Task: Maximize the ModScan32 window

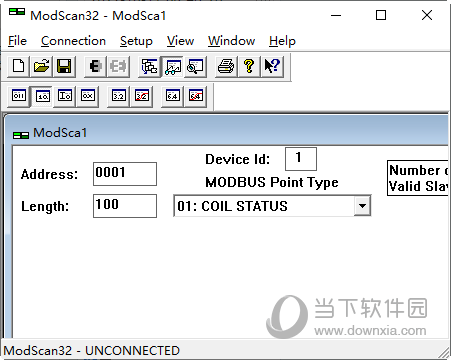Action: 381,15
